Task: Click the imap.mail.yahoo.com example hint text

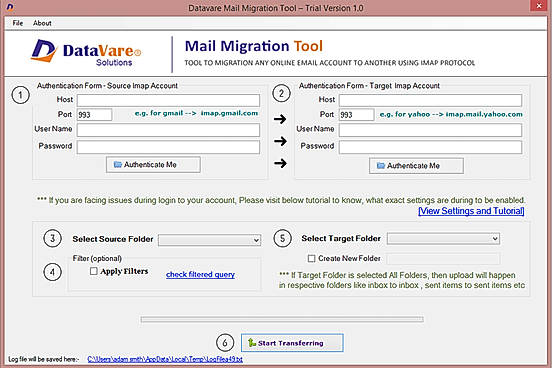Action: point(451,114)
